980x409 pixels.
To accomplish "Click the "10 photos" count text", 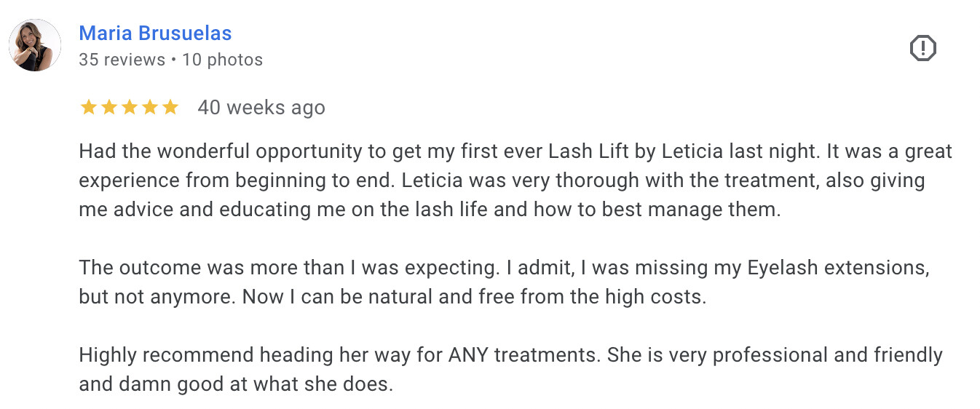I will click(x=222, y=60).
